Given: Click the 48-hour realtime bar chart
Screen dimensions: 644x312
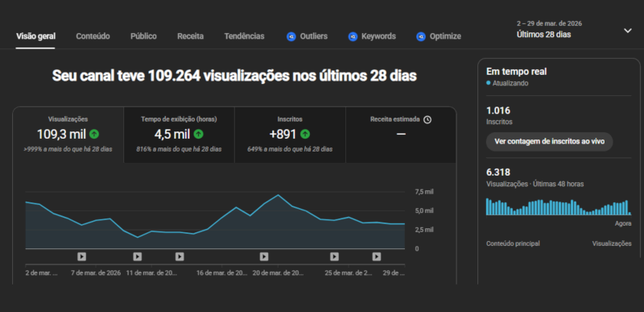Looking at the screenshot, I should pyautogui.click(x=559, y=206).
